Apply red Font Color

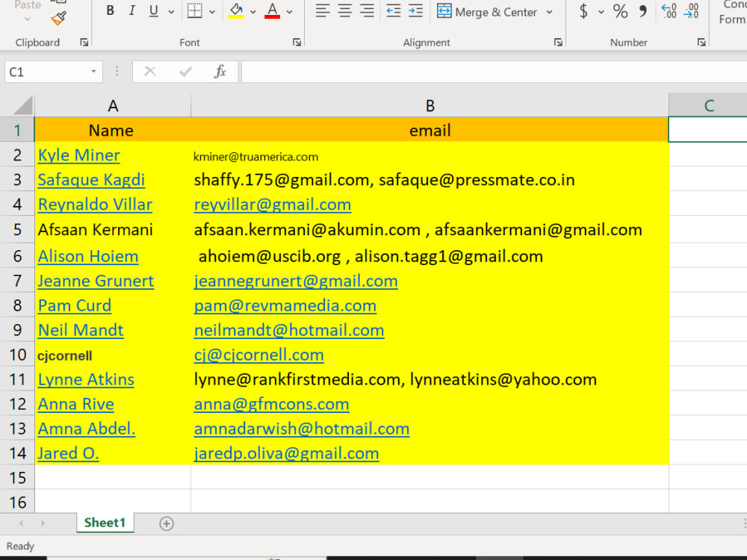272,10
